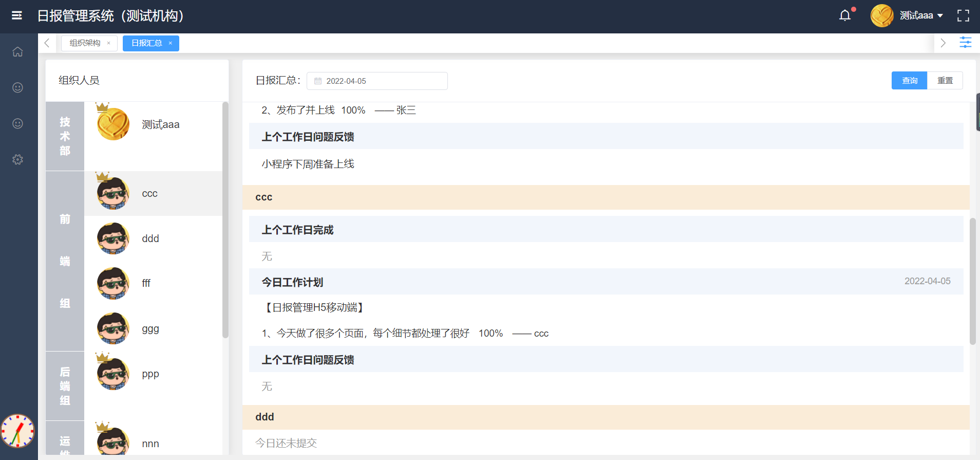980x460 pixels.
Task: Select member ddd in the list
Action: [153, 238]
